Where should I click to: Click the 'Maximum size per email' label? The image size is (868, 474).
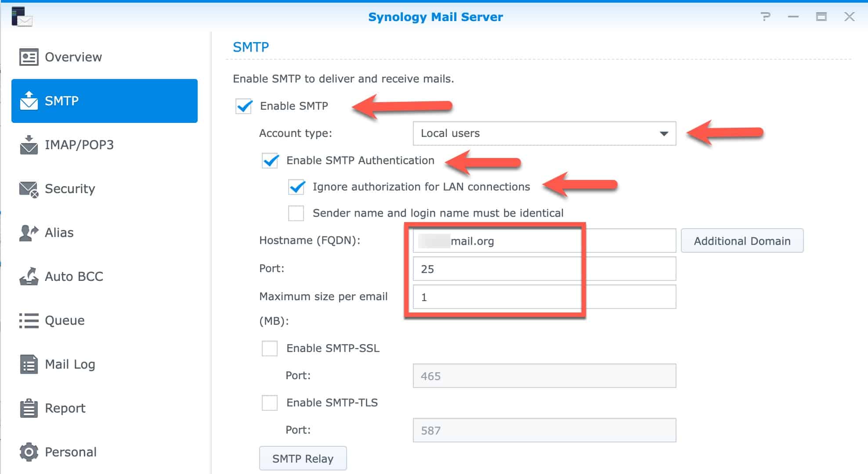tap(323, 297)
